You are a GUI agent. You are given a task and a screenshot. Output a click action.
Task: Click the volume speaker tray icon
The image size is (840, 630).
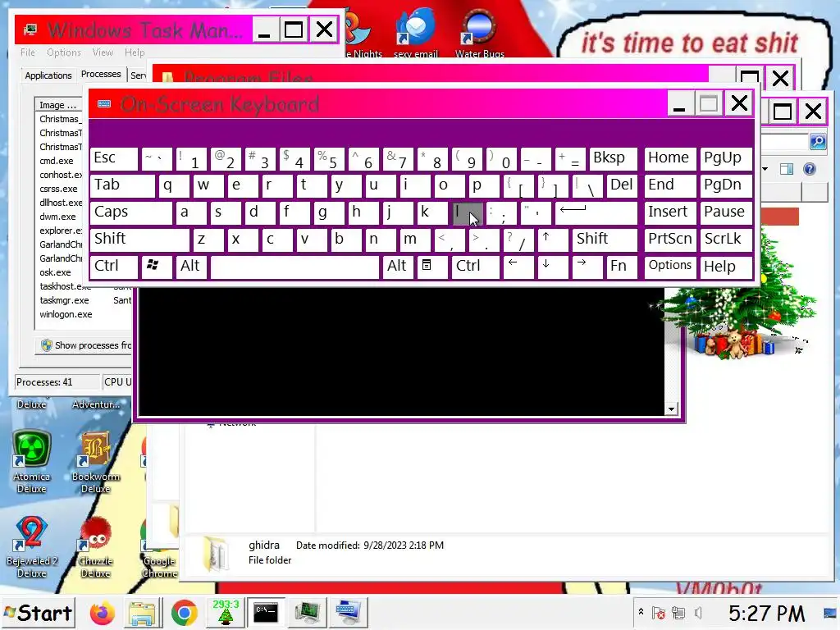698,613
